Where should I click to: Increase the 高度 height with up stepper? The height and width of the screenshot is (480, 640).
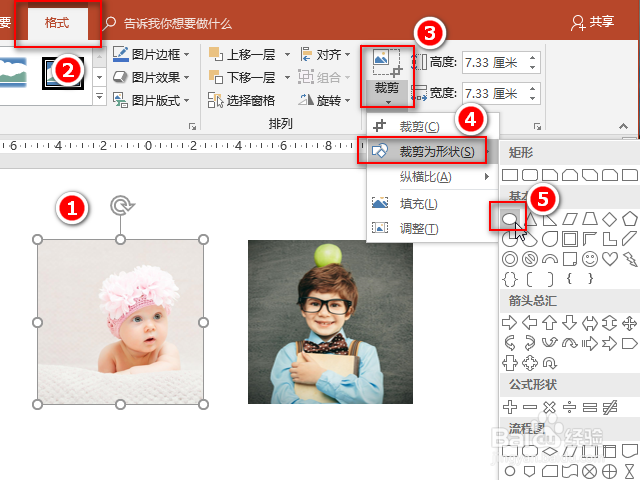click(532, 58)
